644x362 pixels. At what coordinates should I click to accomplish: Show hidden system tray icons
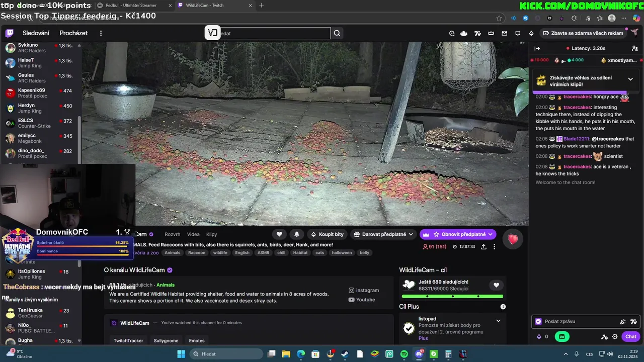pos(566,354)
